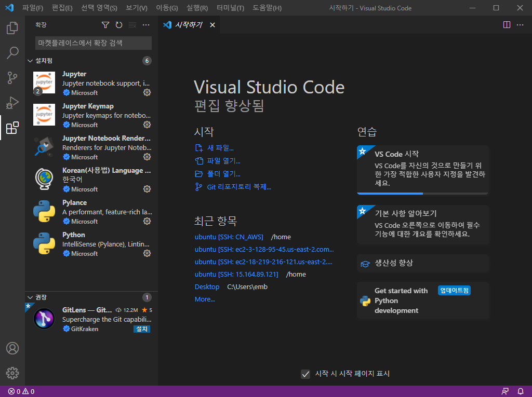Open recent ubuntu ec2-18-219-216-121 SSH item

tap(263, 262)
